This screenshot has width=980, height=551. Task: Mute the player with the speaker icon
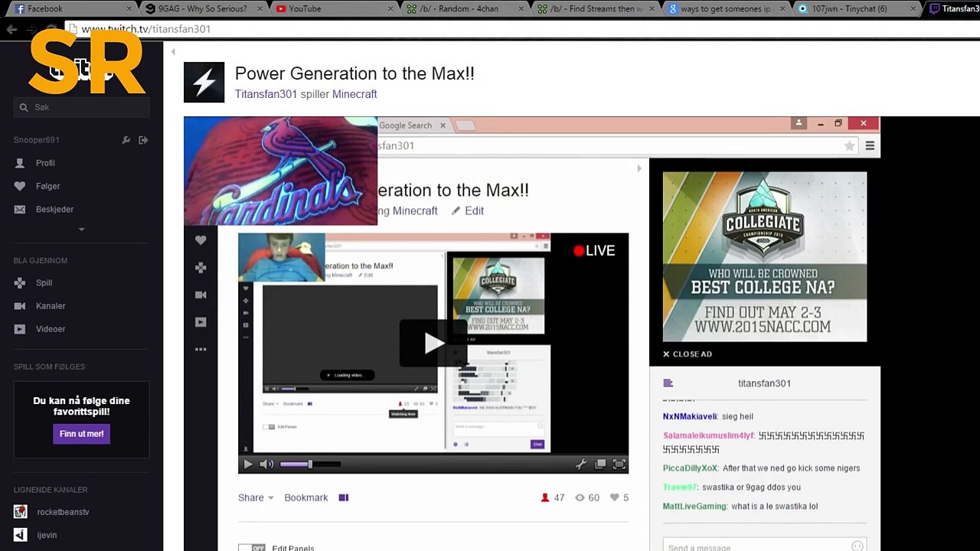(x=266, y=464)
